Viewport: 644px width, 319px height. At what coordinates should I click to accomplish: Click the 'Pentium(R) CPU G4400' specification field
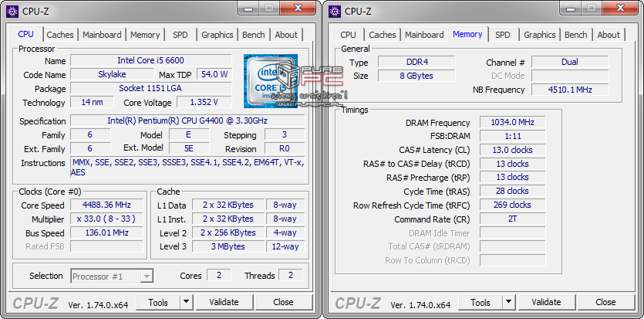(187, 120)
